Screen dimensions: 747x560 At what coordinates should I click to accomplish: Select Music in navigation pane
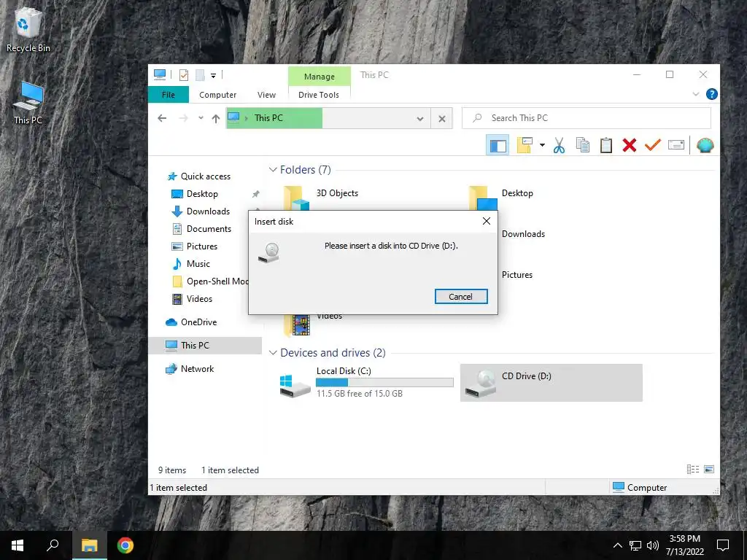198,264
